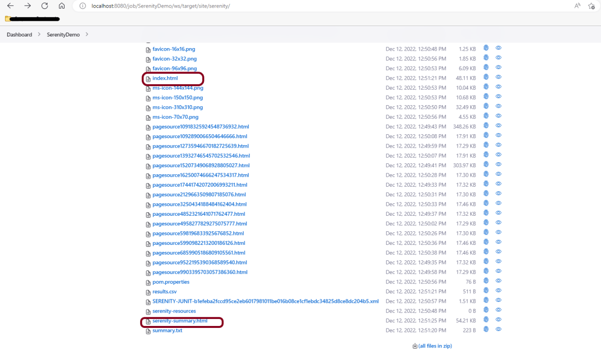The height and width of the screenshot is (364, 601).
Task: Click the Add to favorites star icon
Action: tap(591, 6)
